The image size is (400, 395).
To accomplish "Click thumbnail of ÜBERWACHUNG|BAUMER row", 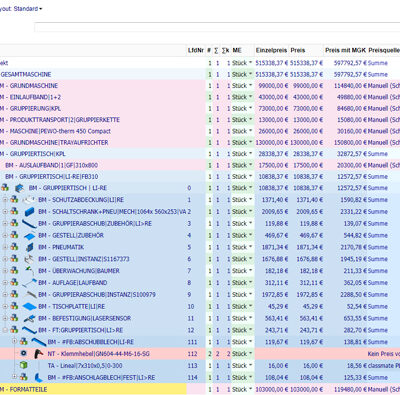I will [29, 271].
